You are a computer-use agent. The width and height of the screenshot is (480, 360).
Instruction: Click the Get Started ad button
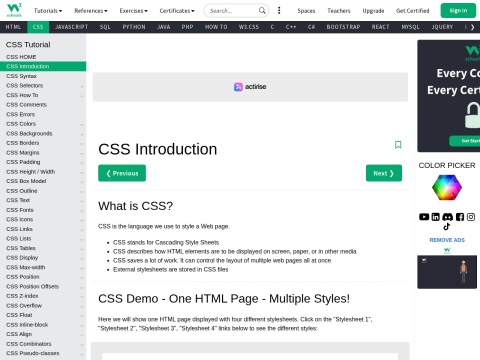pyautogui.click(x=465, y=141)
